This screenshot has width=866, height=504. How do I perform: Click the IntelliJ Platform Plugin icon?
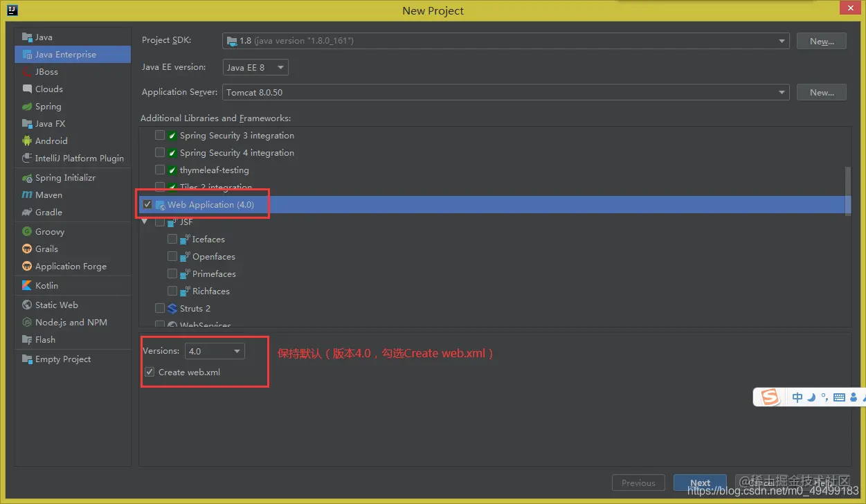(x=27, y=159)
